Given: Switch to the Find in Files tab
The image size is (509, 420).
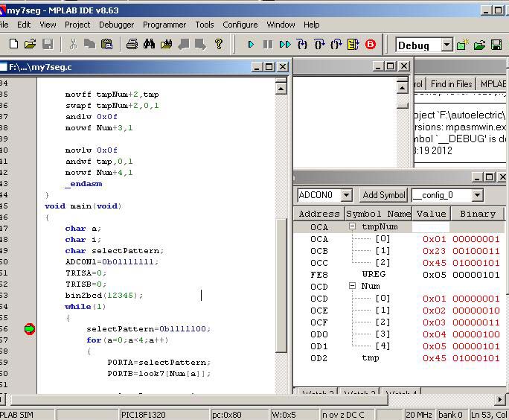Looking at the screenshot, I should (x=451, y=84).
